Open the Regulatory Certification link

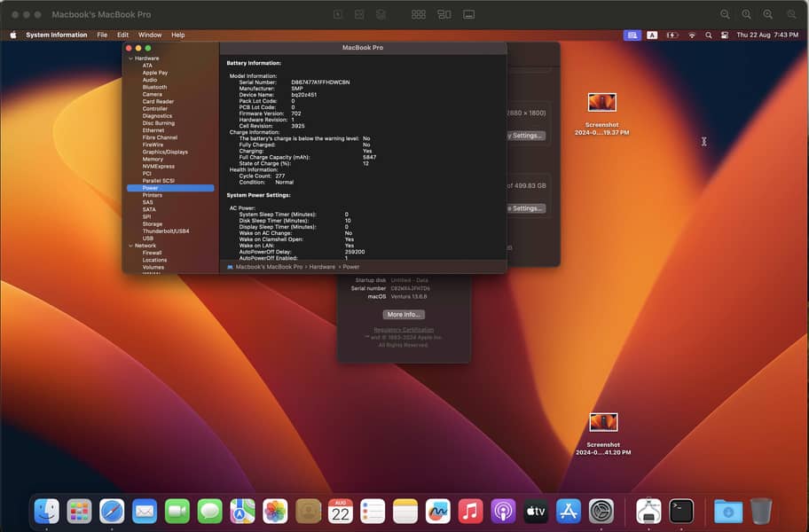click(x=404, y=330)
